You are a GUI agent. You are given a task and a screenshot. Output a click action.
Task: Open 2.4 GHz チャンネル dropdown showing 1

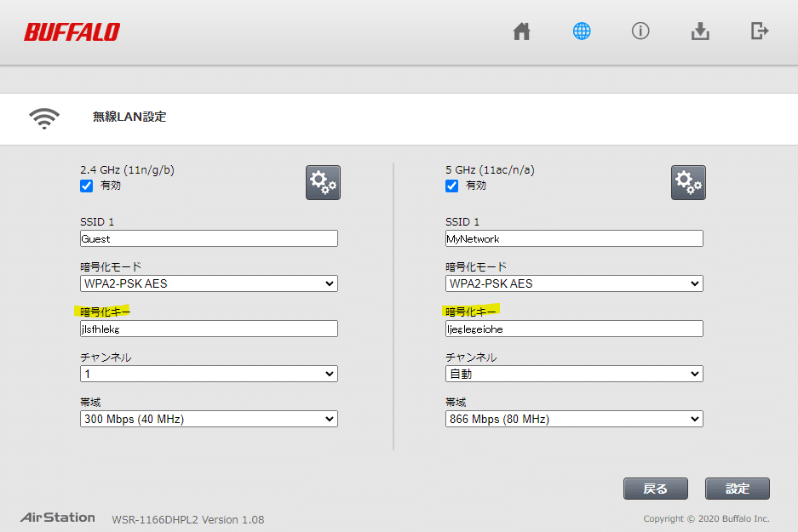[x=209, y=374]
